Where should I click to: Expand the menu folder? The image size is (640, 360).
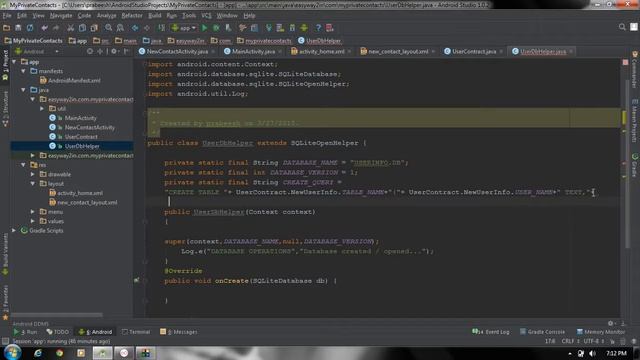pyautogui.click(x=33, y=212)
